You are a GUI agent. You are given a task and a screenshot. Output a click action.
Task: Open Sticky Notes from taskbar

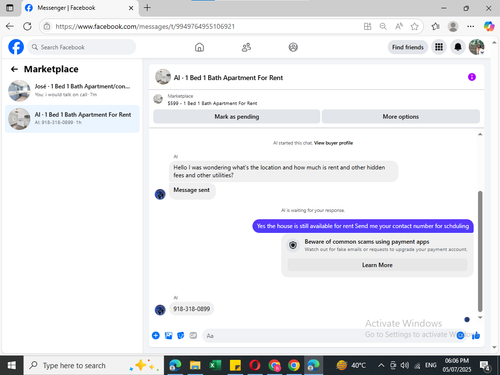(235, 365)
